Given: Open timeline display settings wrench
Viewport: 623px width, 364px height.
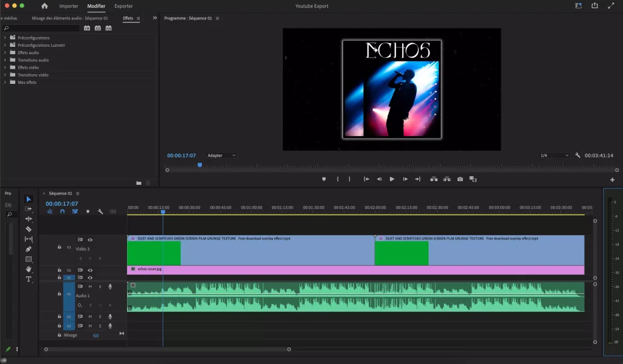Looking at the screenshot, I should tap(100, 211).
